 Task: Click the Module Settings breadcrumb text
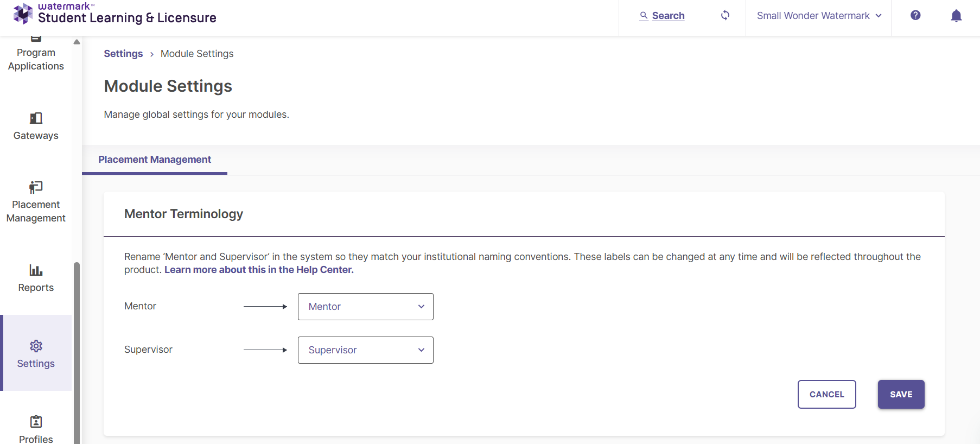click(x=197, y=54)
